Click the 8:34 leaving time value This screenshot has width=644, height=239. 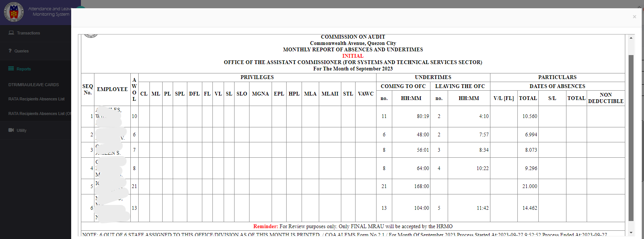point(484,150)
